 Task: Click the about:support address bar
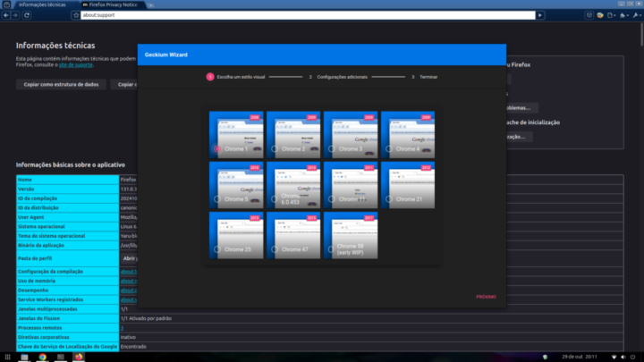pos(308,15)
